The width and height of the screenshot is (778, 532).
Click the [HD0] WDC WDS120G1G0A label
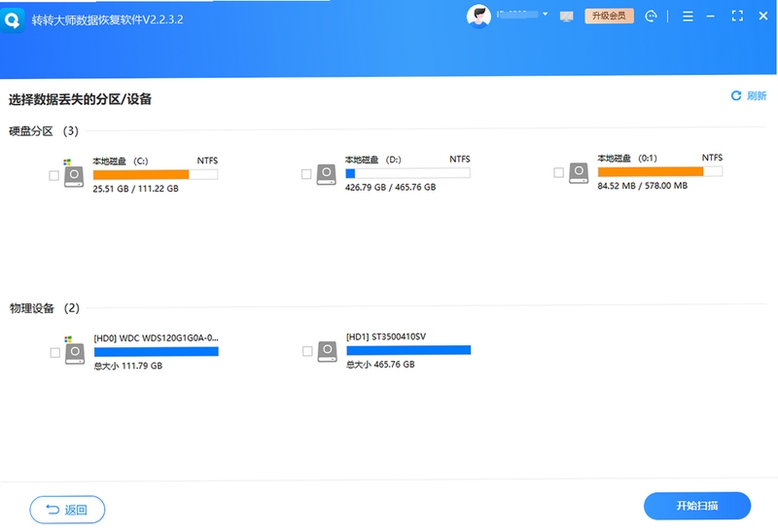point(156,337)
